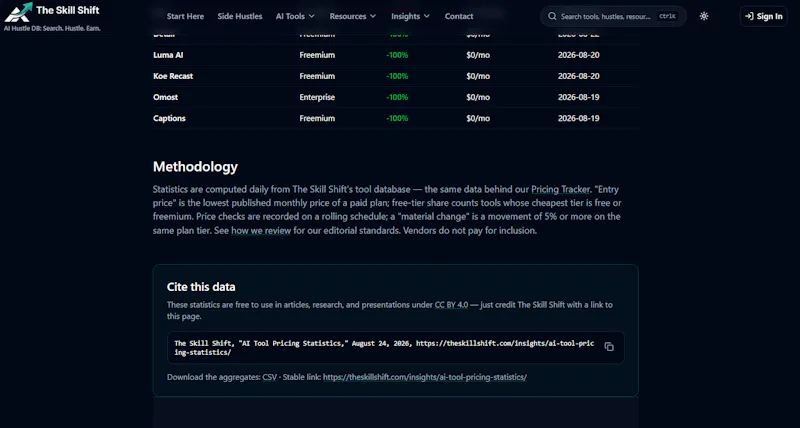This screenshot has height=428, width=800.
Task: Follow the Pricing Tracker link
Action: click(560, 189)
